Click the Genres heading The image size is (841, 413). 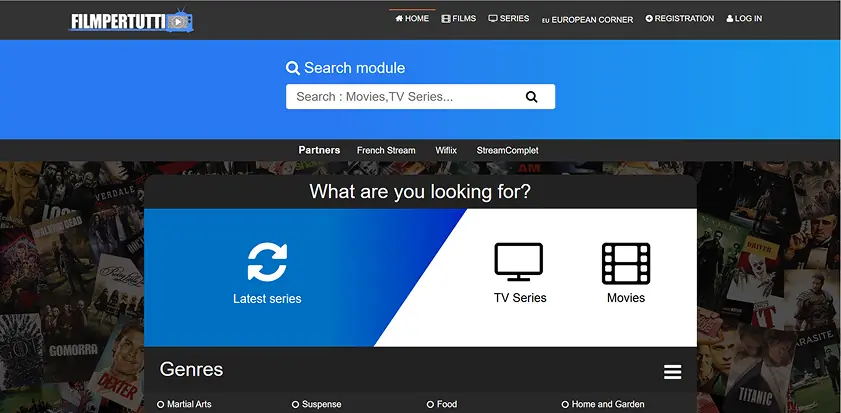(191, 370)
